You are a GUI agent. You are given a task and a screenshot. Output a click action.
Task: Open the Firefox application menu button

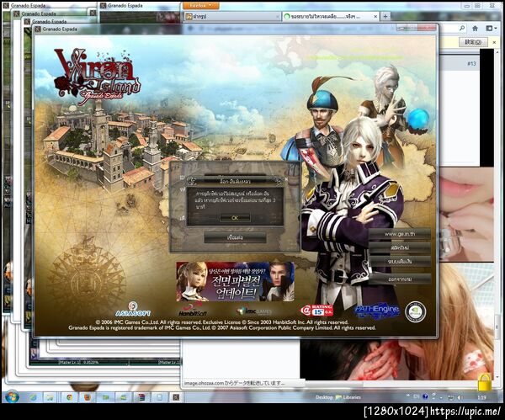(201, 6)
